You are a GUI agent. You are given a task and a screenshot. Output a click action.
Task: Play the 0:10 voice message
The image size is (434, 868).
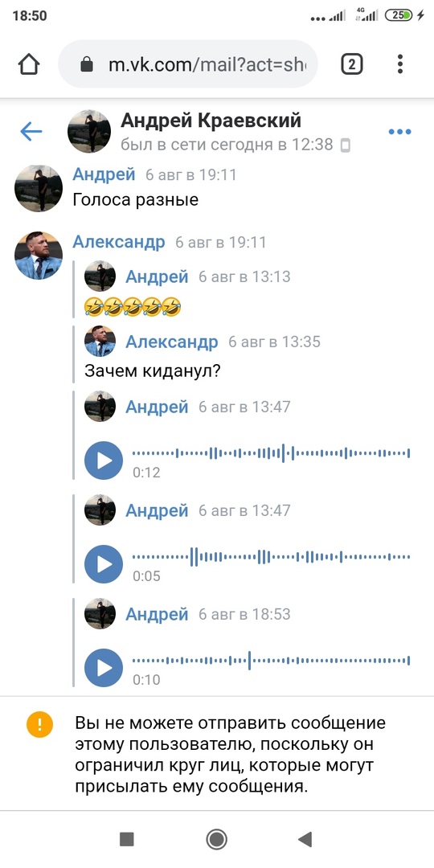tap(104, 668)
